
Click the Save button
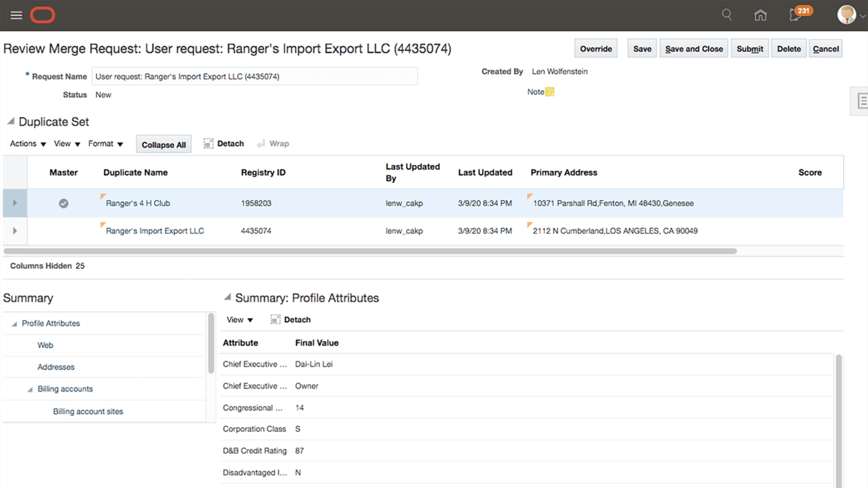pos(642,49)
